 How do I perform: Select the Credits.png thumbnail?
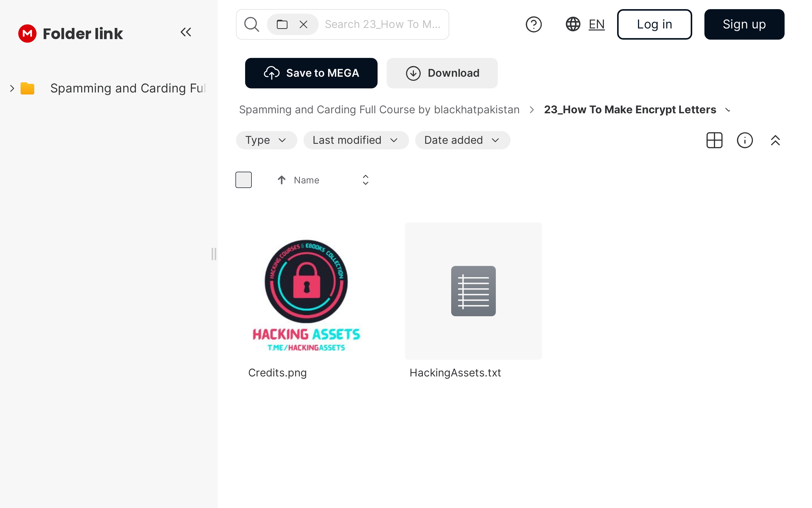click(x=306, y=291)
